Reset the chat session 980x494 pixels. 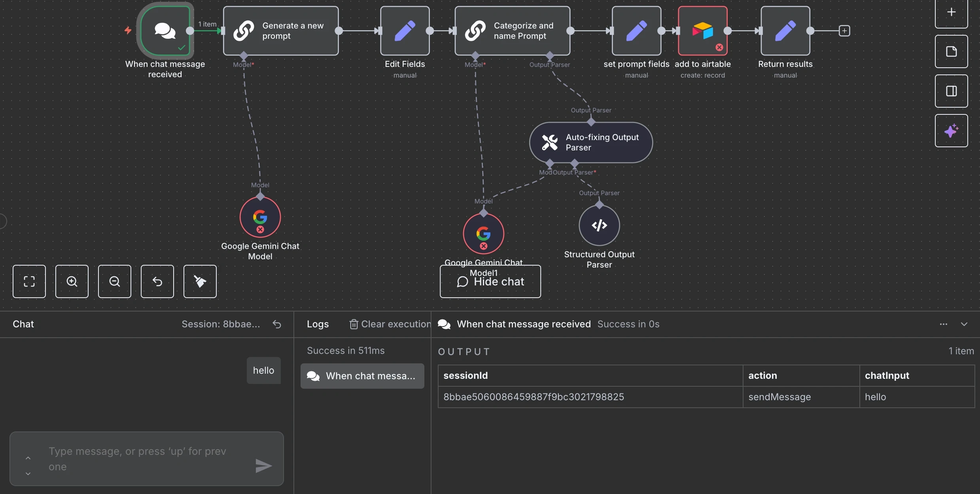coord(277,324)
